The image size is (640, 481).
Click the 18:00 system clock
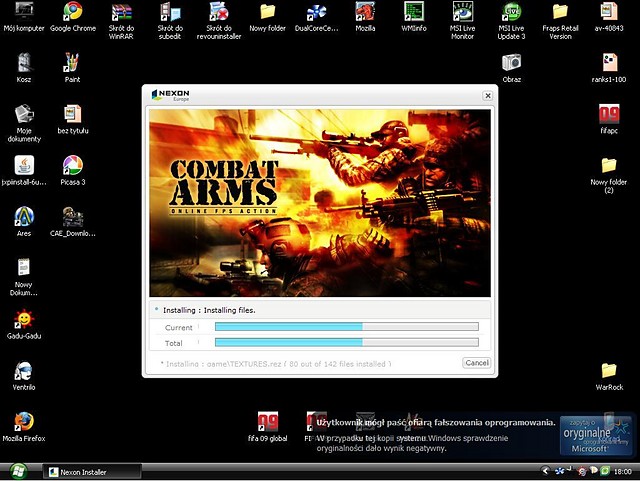pyautogui.click(x=622, y=472)
